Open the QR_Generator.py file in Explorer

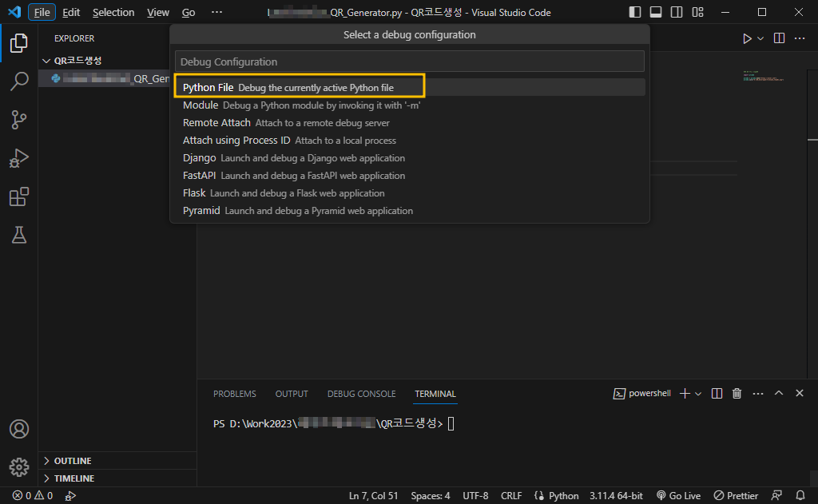coord(105,78)
